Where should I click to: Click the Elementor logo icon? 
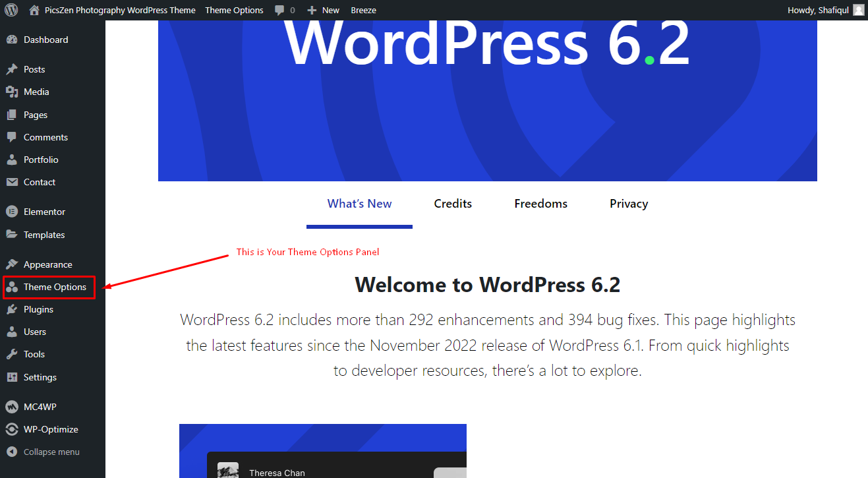point(12,212)
